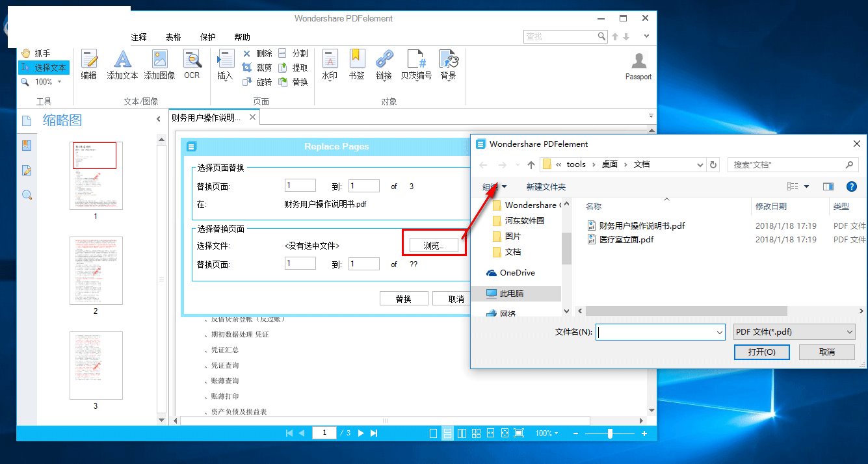This screenshot has width=868, height=464.
Task: Add a bookmark with the 书签 icon
Action: (x=356, y=64)
